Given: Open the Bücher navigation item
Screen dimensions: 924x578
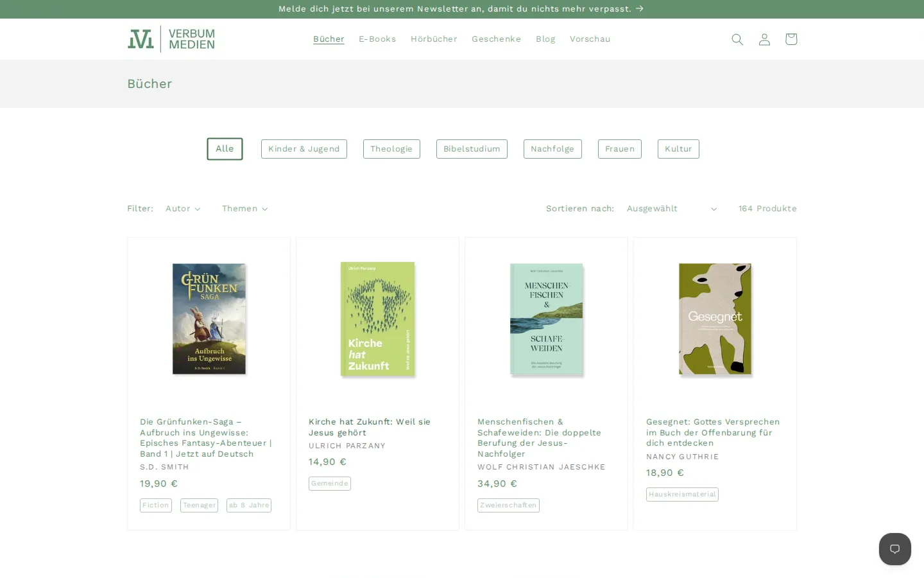Looking at the screenshot, I should (329, 39).
